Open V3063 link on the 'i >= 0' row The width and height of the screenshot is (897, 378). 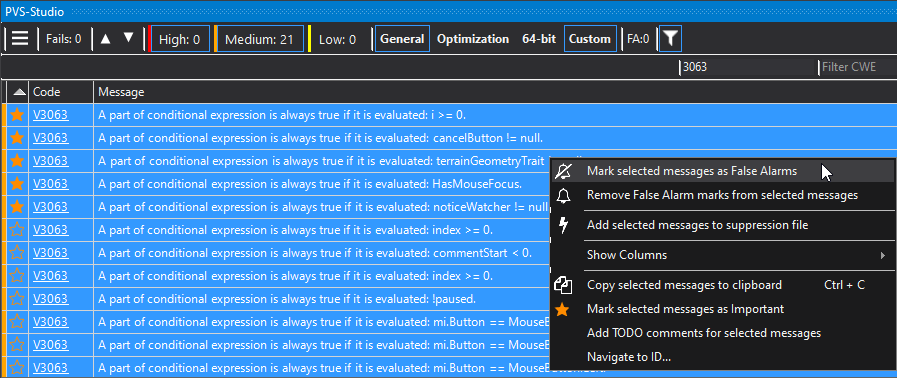(50, 115)
